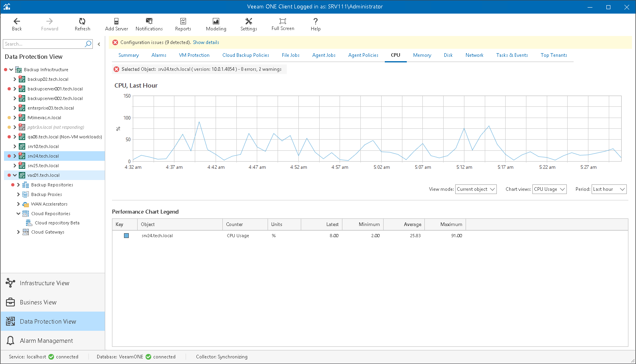Expand the srv24.tech.local node
Viewport: 636px width, 364px height.
tap(15, 156)
